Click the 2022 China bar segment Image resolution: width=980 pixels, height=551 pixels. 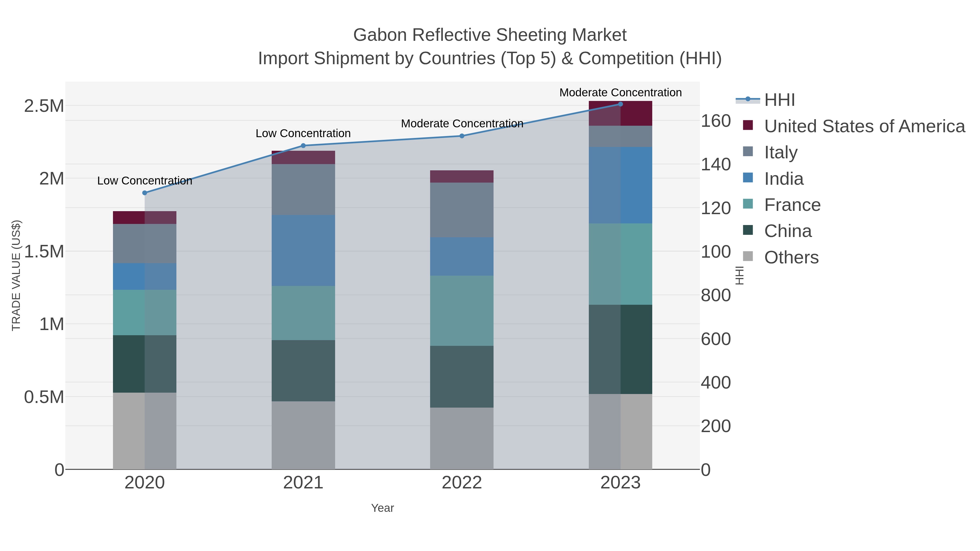[462, 377]
